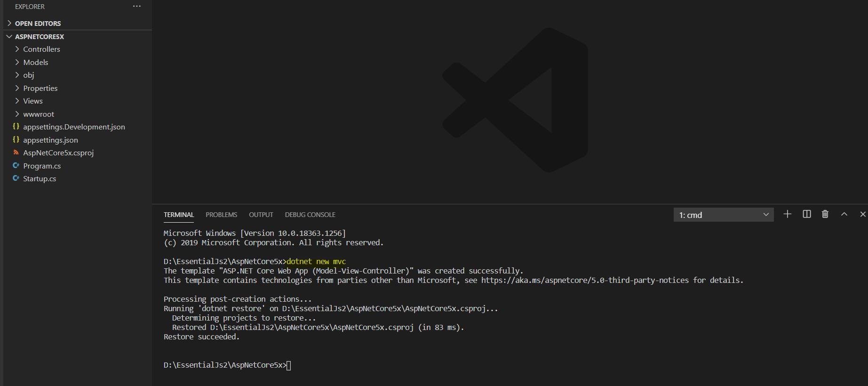This screenshot has height=386, width=868.
Task: Open the appsettings.json file
Action: click(50, 140)
